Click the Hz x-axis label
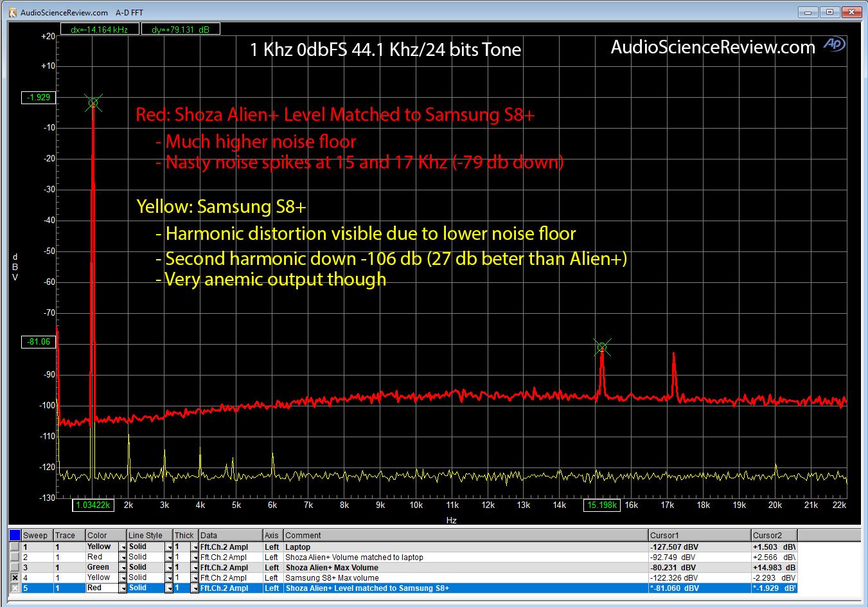The image size is (868, 607). tap(452, 520)
